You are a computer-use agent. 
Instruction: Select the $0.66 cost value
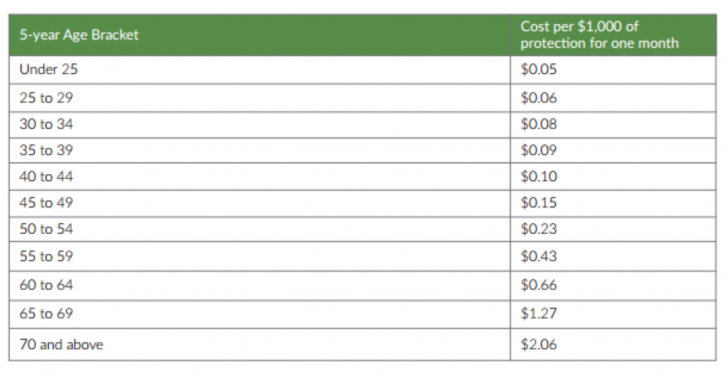(x=539, y=285)
